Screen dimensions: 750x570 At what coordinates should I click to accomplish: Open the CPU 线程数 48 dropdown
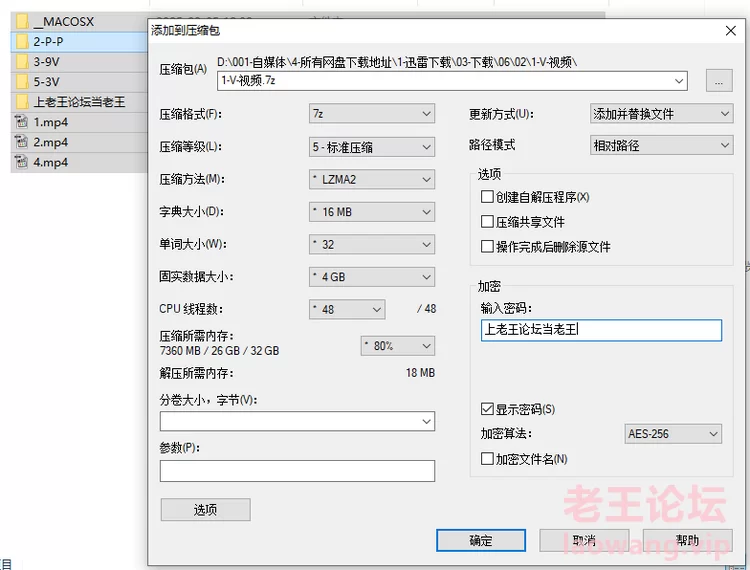[347, 309]
